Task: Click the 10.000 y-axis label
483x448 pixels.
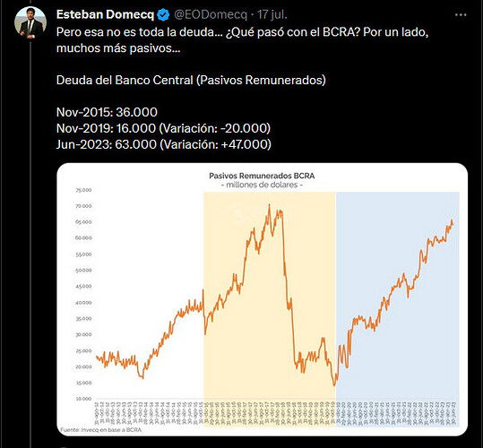Action: 83,399
